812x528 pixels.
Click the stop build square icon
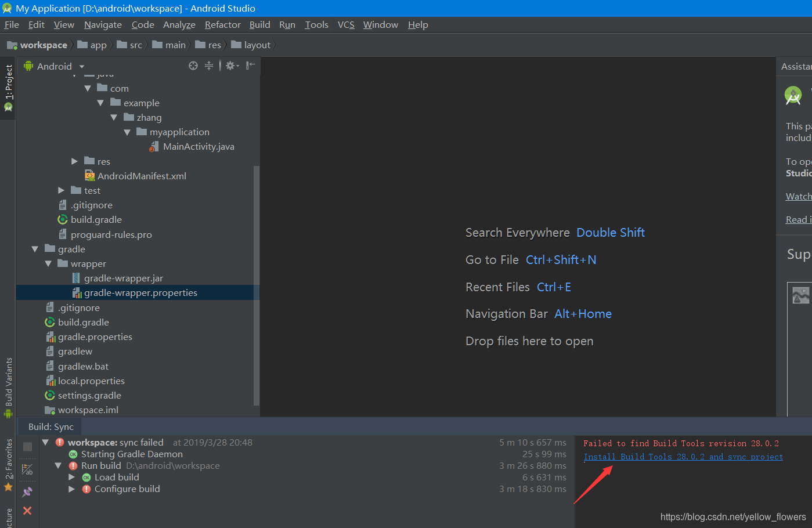[27, 447]
